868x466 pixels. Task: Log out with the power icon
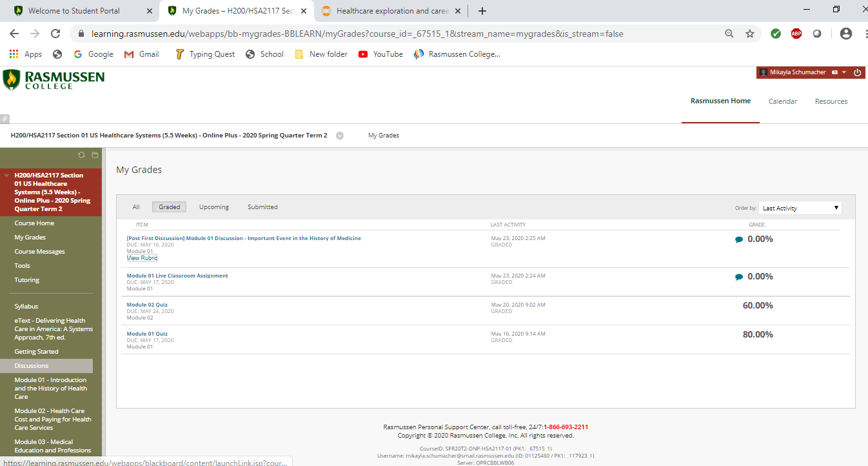(857, 72)
